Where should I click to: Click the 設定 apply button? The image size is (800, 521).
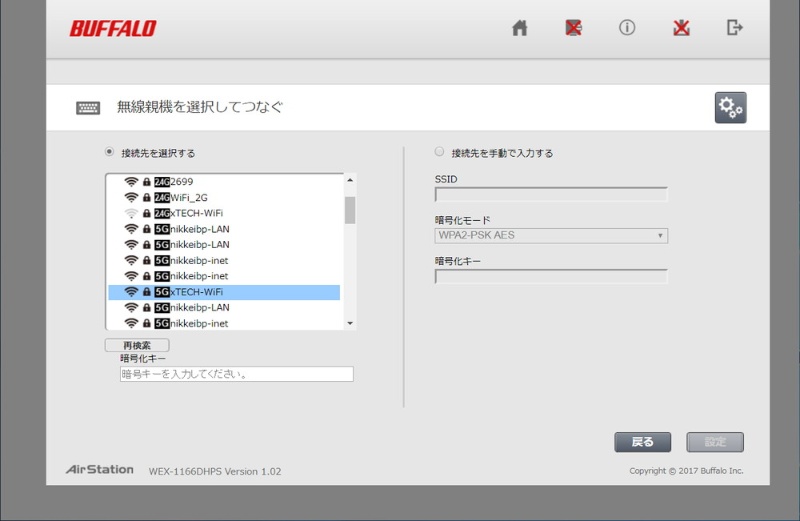714,442
